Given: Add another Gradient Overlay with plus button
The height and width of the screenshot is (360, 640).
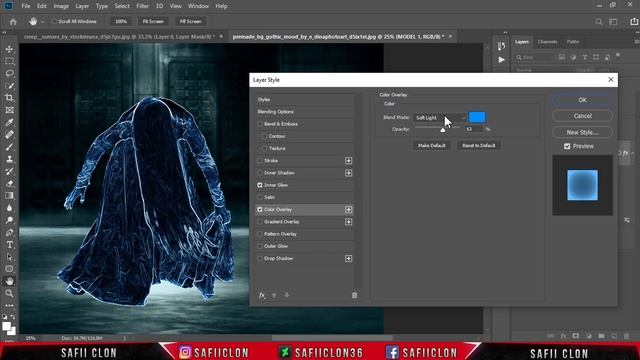Looking at the screenshot, I should [348, 222].
